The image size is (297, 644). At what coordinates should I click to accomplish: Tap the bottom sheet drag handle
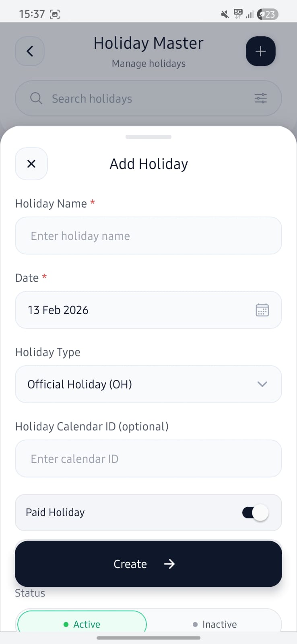[148, 137]
